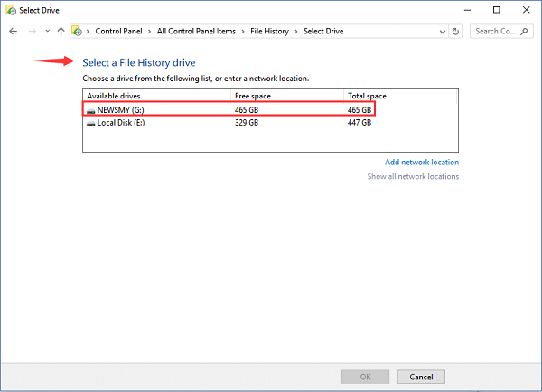Click the NEWSMY (G:) drive icon

point(90,108)
